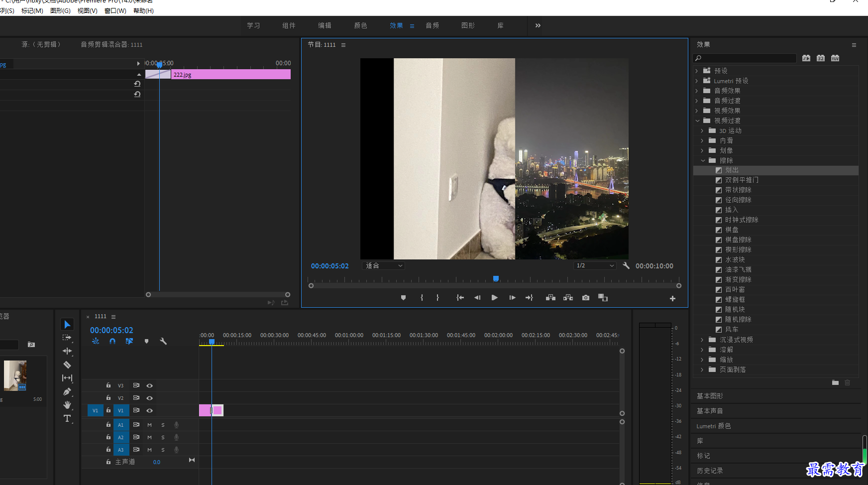Go to Out point in program monitor
This screenshot has width=868, height=485.
click(x=529, y=298)
